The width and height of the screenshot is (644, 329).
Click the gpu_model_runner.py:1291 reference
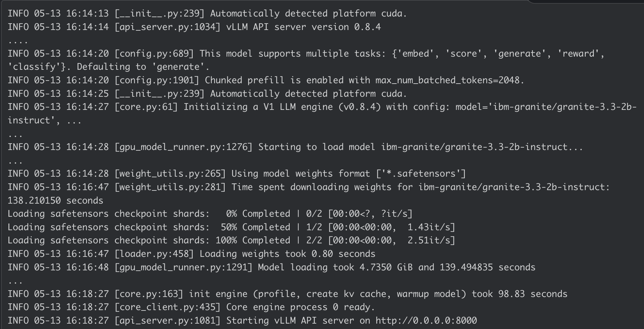coord(183,267)
